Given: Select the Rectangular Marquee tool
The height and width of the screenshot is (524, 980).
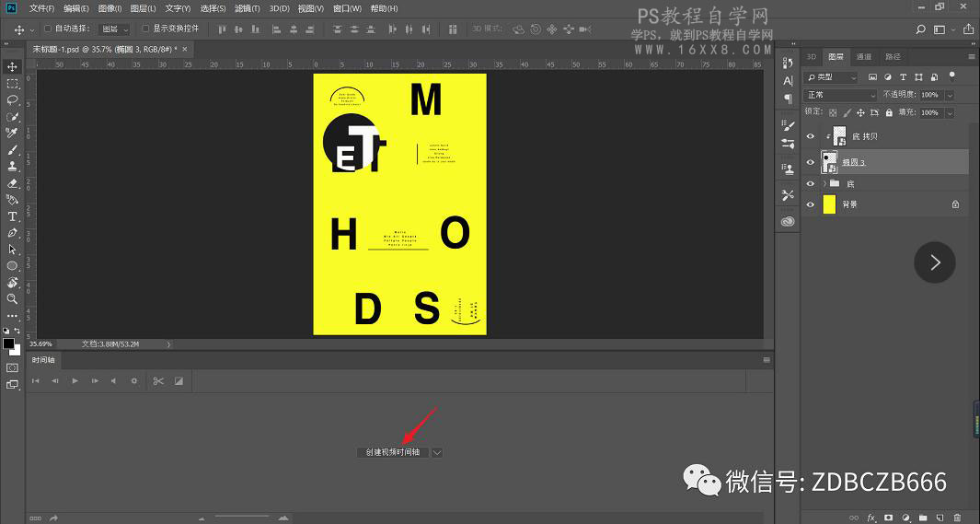Looking at the screenshot, I should (x=12, y=83).
